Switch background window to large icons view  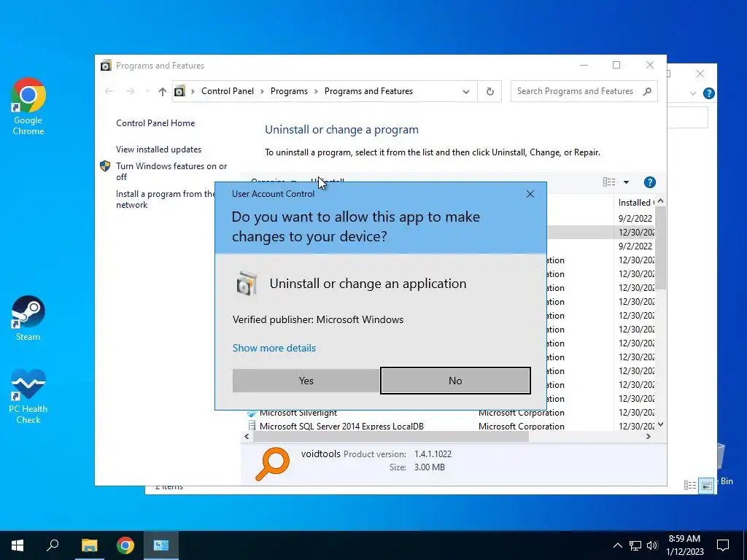[x=706, y=486]
